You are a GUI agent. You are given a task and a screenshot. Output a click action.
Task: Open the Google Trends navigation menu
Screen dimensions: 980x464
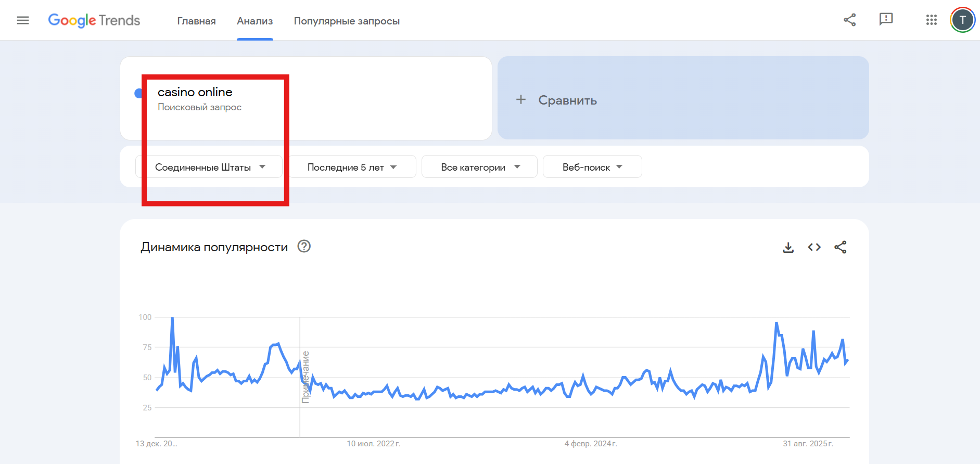pos(23,20)
